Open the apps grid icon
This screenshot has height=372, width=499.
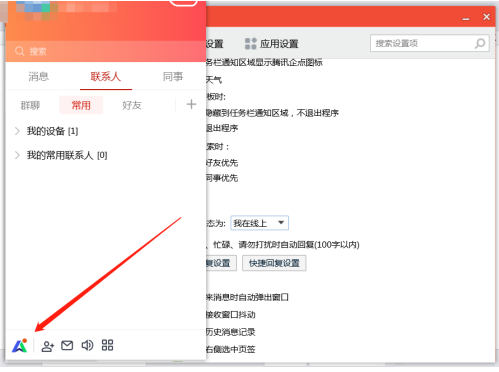tap(107, 345)
